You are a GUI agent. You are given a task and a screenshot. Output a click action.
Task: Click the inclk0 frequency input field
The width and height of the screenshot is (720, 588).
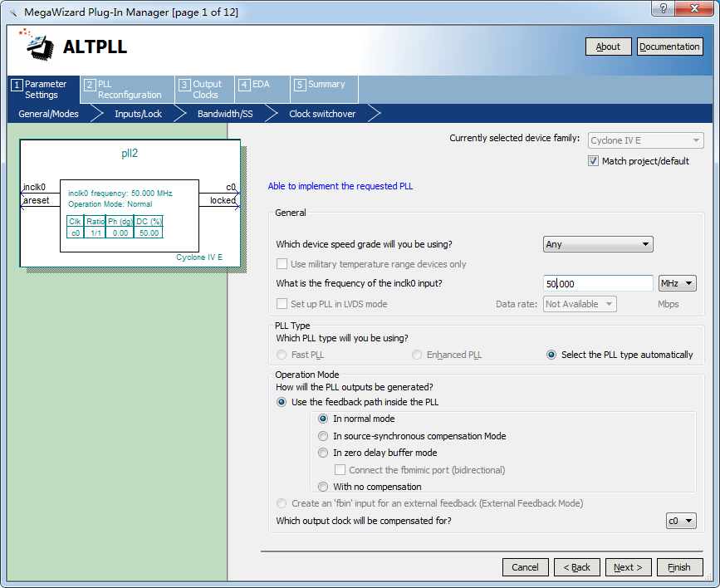click(598, 283)
